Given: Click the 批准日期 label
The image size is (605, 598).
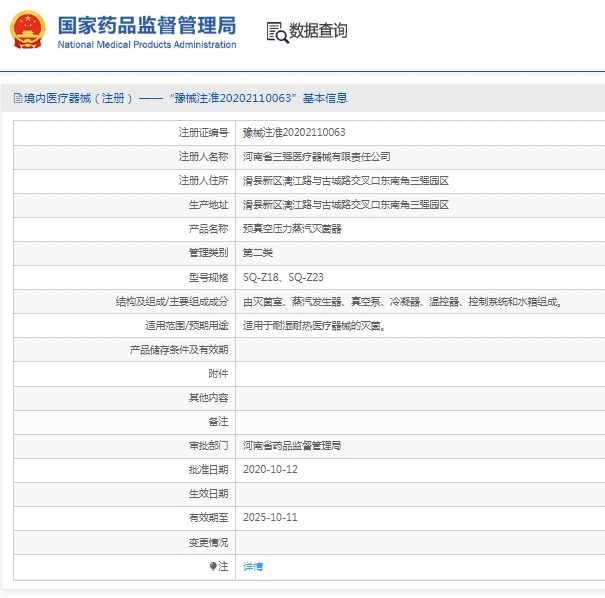Looking at the screenshot, I should [x=208, y=470].
